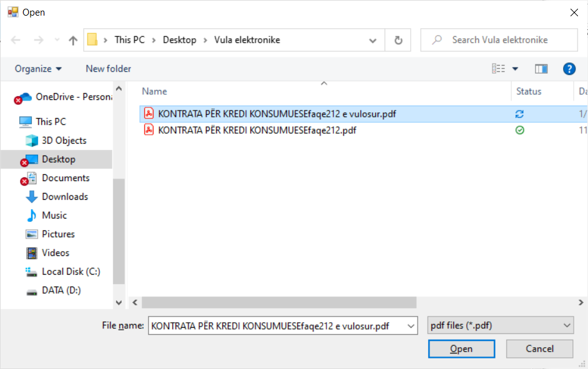The height and width of the screenshot is (369, 588).
Task: Open the Help question mark icon
Action: pyautogui.click(x=569, y=69)
